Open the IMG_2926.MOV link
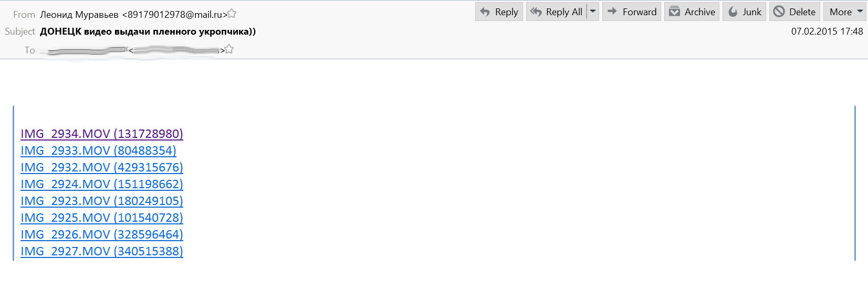Viewport: 868px width, 302px height. point(101,234)
